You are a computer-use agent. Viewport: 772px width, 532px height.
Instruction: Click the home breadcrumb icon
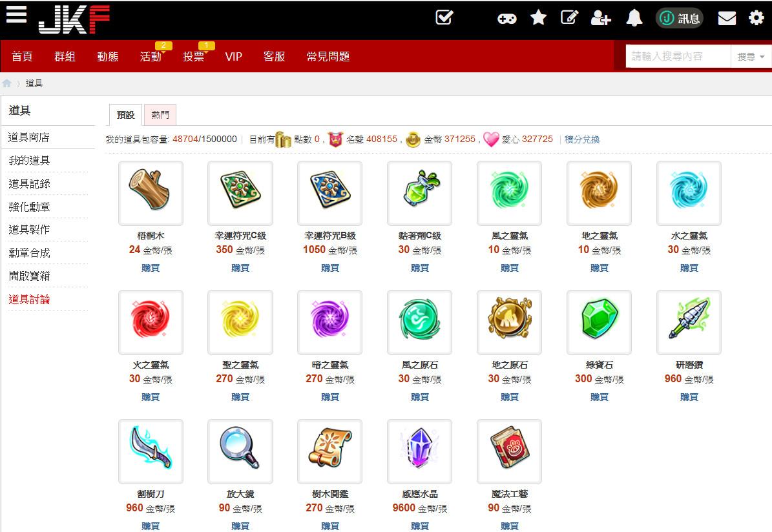pos(7,83)
